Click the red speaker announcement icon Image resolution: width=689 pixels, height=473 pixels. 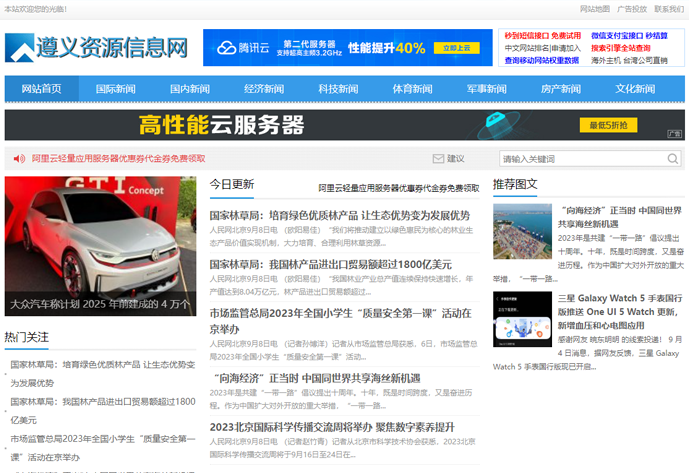[x=18, y=158]
